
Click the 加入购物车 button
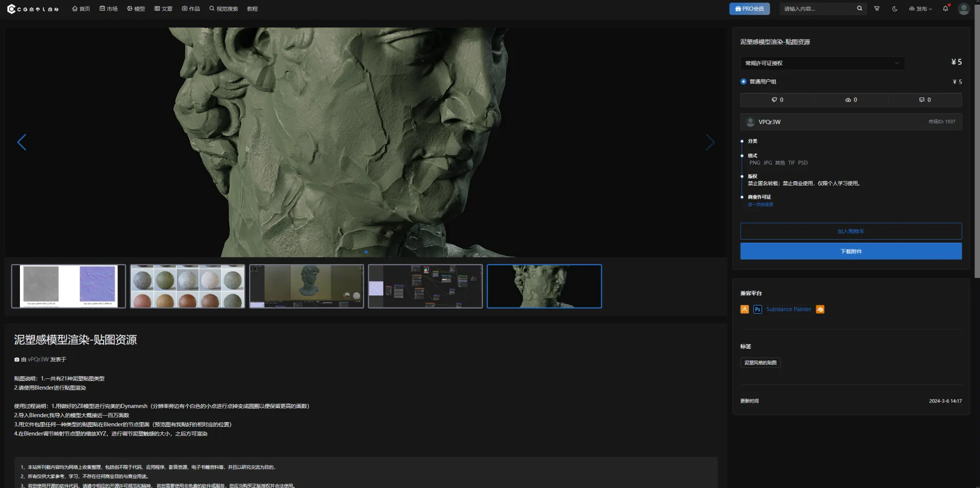click(x=851, y=232)
